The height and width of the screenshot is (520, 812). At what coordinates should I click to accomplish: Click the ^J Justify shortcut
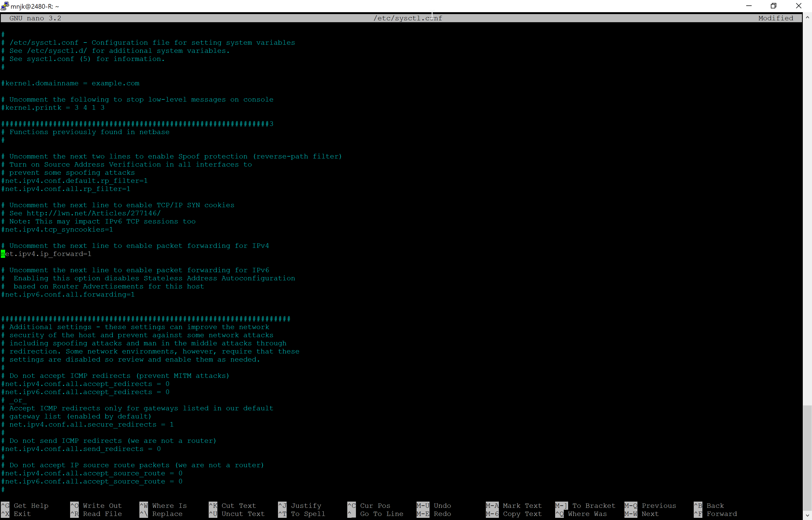tap(300, 505)
